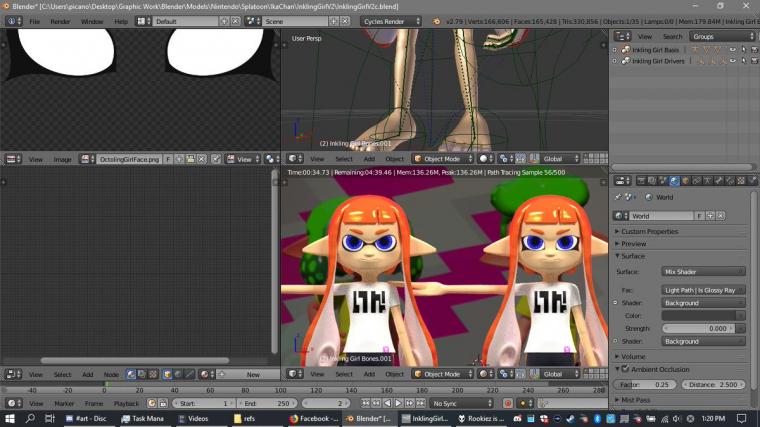
Task: Open the Cycles Render engine dropdown
Action: pos(391,21)
